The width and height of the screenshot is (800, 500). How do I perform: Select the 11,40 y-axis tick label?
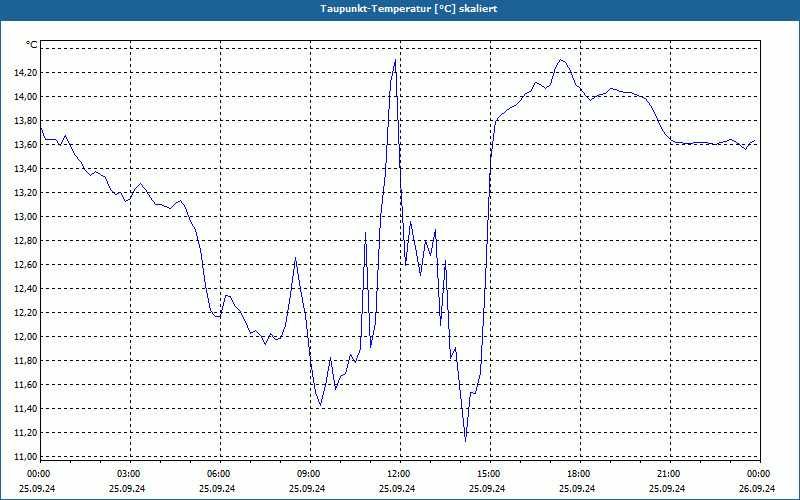point(25,408)
